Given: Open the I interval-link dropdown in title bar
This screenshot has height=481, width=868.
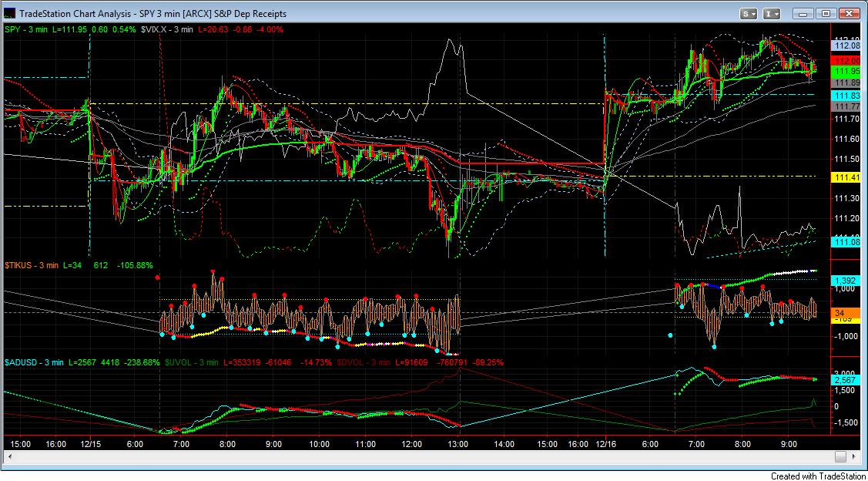Looking at the screenshot, I should 772,13.
